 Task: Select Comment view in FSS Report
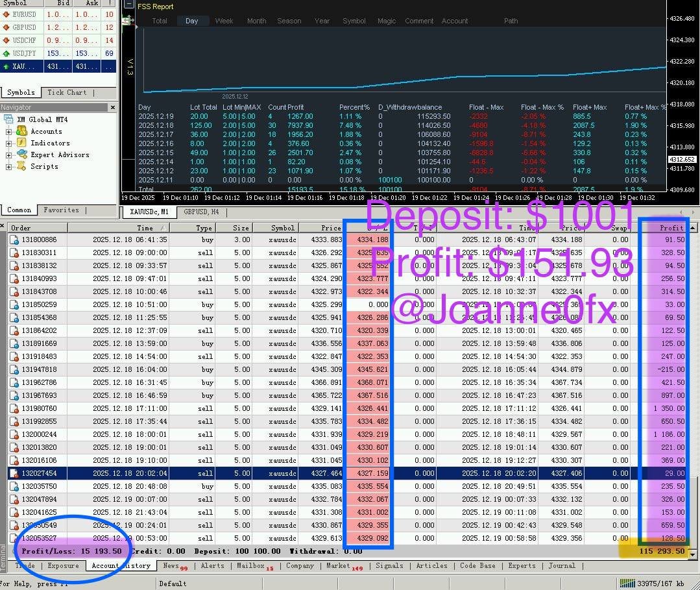tap(418, 21)
